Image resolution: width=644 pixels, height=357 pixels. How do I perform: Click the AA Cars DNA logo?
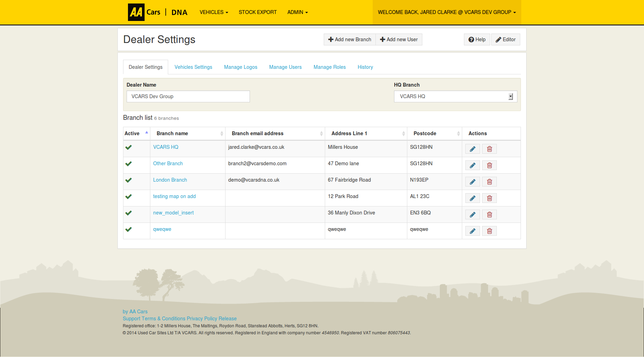click(158, 12)
